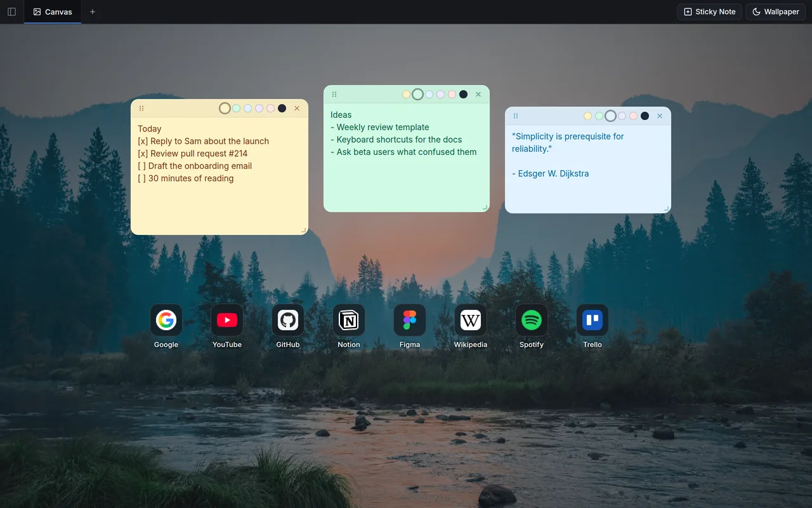Click the resize corner of the quote note
This screenshot has height=508, width=812.
(x=667, y=209)
